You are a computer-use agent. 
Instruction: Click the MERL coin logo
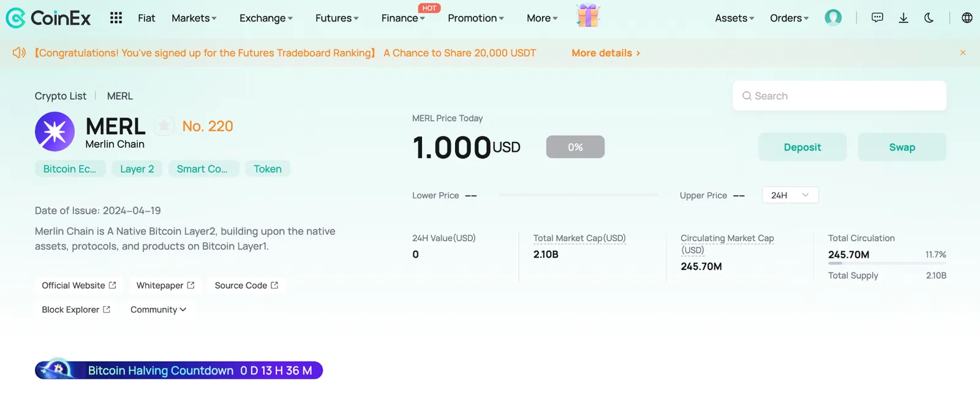pyautogui.click(x=55, y=132)
